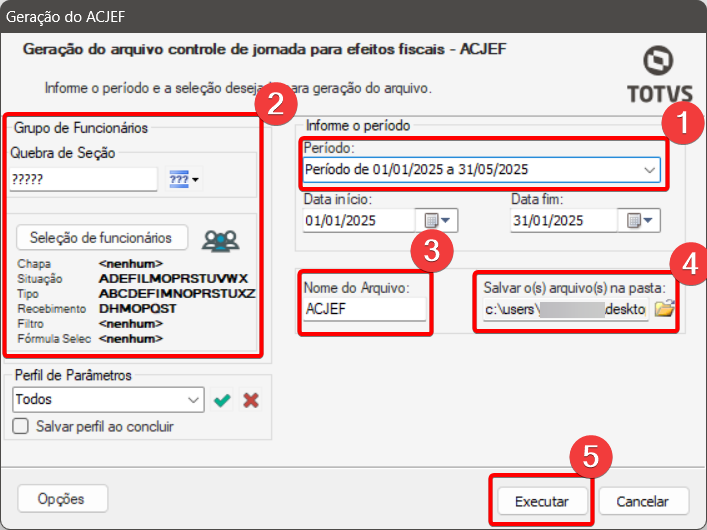Open the Quebra de Seção ??? lookup button

(184, 180)
